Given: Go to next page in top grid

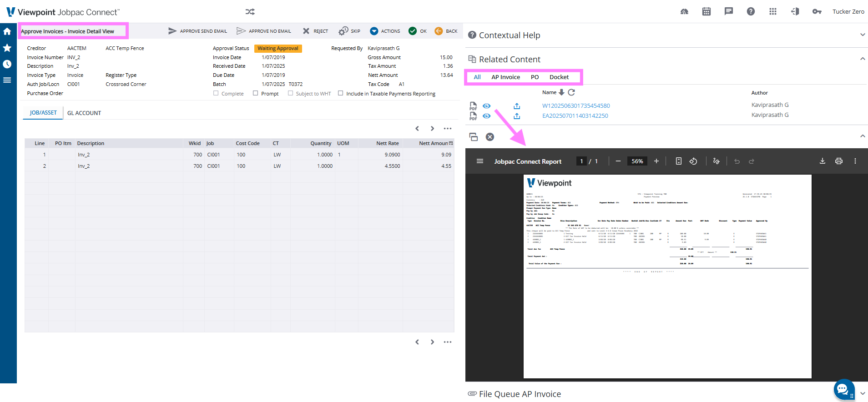Looking at the screenshot, I should [x=432, y=129].
